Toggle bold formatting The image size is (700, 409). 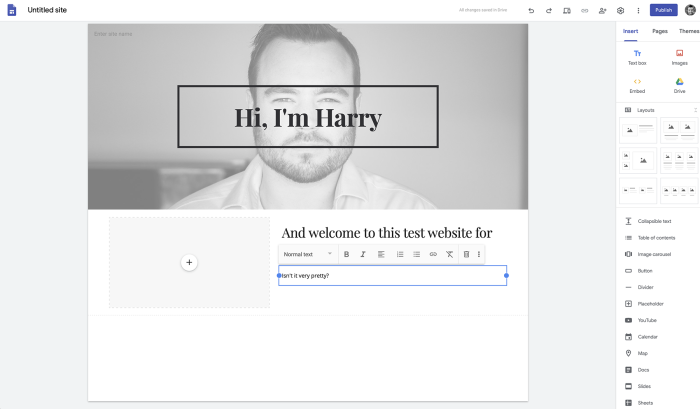[x=346, y=254]
